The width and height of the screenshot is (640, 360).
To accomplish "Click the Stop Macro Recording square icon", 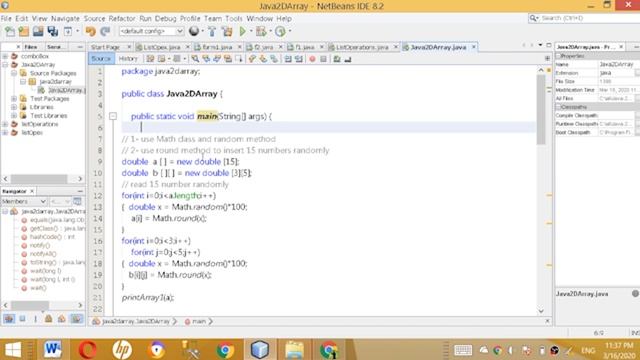I will coord(323,59).
